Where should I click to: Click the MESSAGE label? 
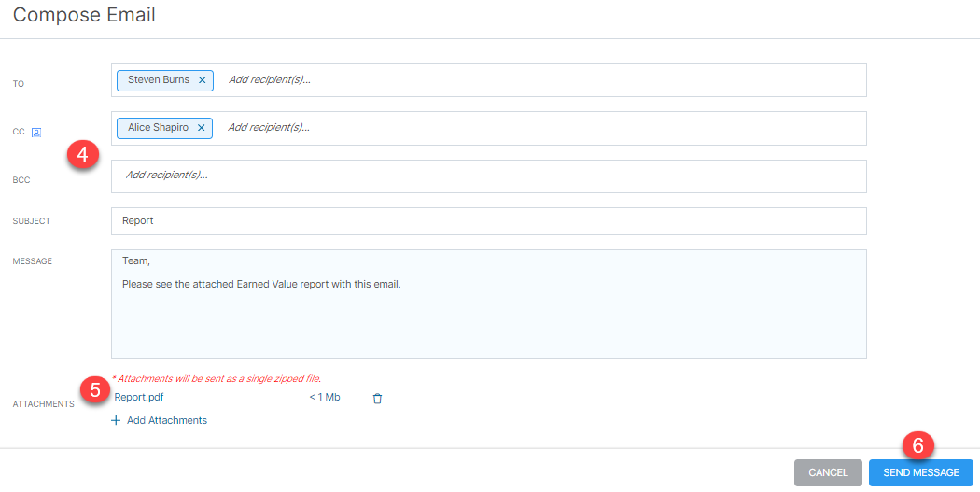pyautogui.click(x=33, y=261)
